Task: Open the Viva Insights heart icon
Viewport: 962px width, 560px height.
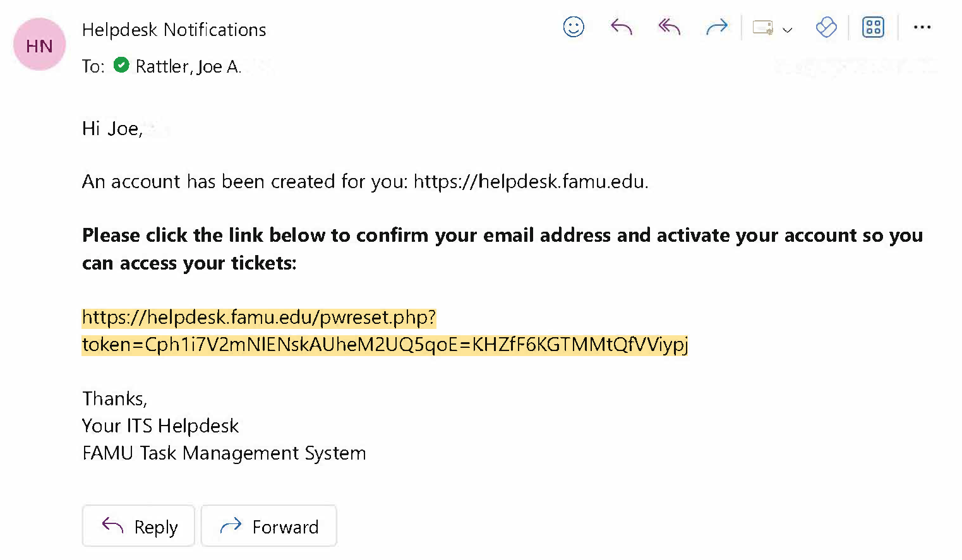Action: click(826, 27)
